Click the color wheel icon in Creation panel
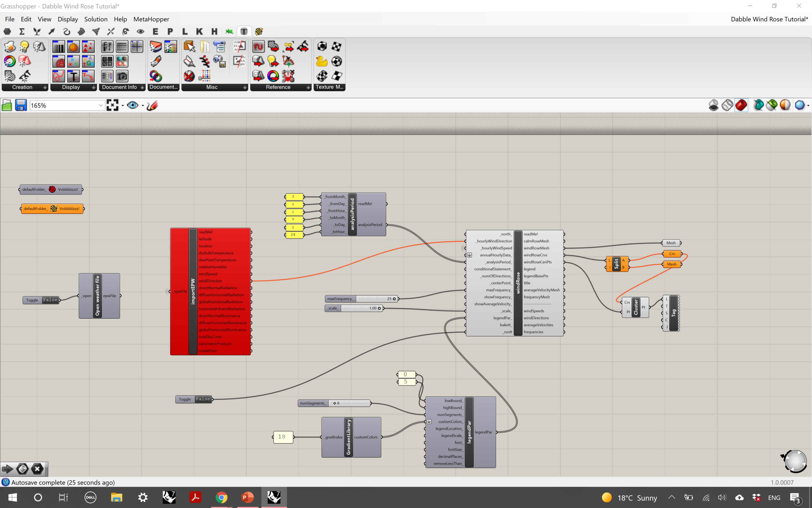The image size is (812, 508). pyautogui.click(x=9, y=61)
